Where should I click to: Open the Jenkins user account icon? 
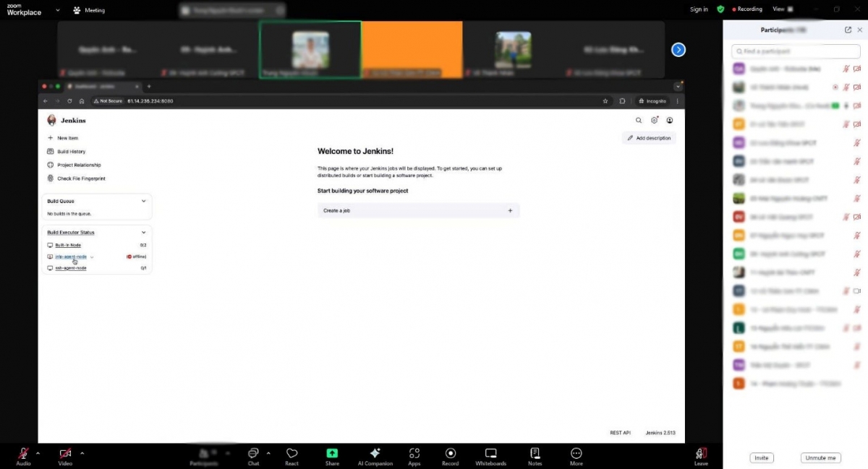[671, 121]
